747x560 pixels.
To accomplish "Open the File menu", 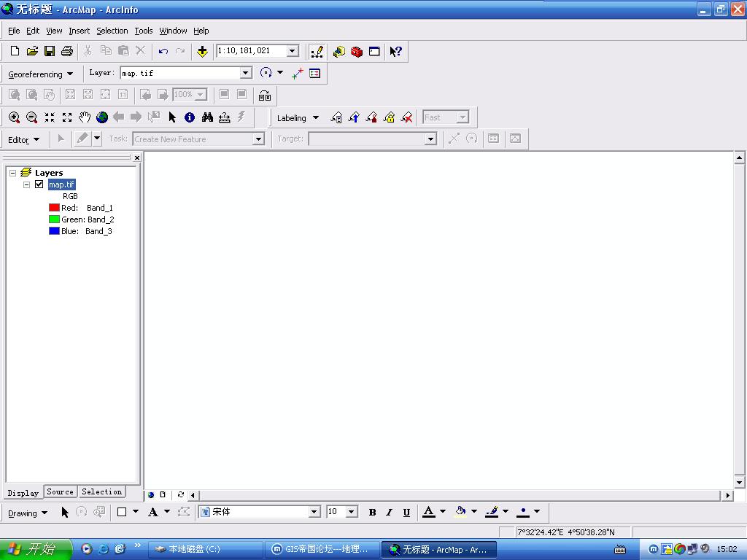I will 14,31.
